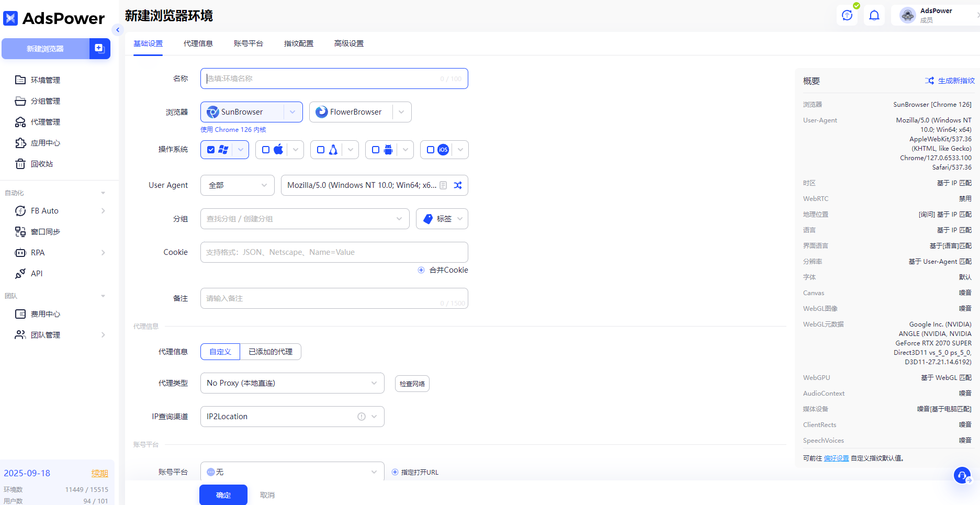Open IP查询渠道 IP2Location dropdown

pos(292,417)
